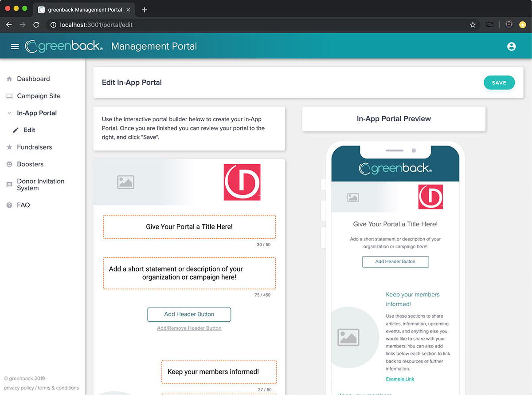Screen dimensions: 532x395
Task: Bookmark this page with the star icon
Action: point(473,25)
